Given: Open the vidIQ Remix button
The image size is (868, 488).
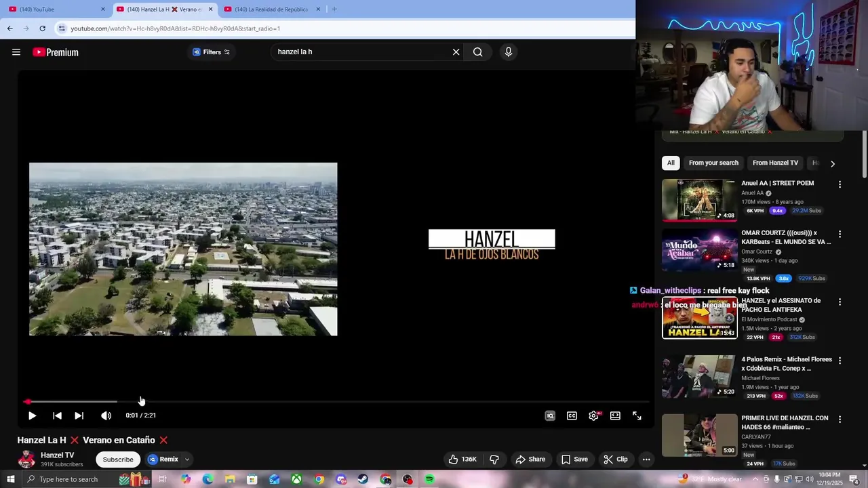Looking at the screenshot, I should coord(163,460).
